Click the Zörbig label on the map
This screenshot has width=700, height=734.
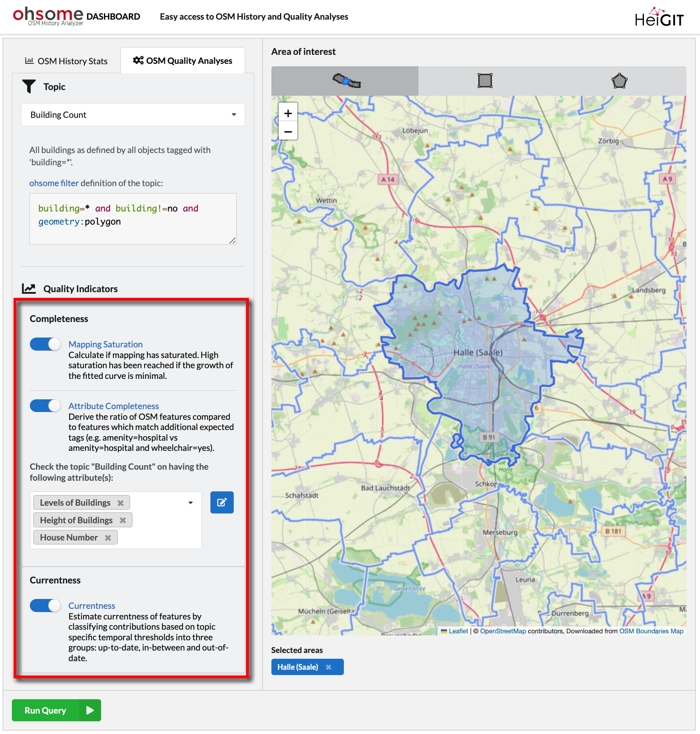point(608,141)
